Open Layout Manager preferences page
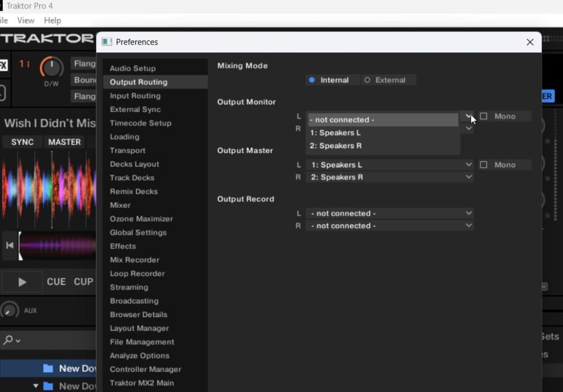The width and height of the screenshot is (563, 392). pyautogui.click(x=155, y=328)
